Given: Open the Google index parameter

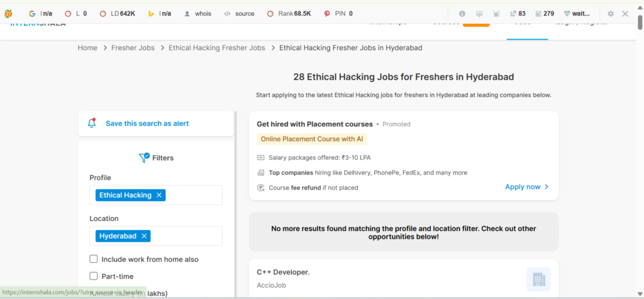Looking at the screenshot, I should point(41,14).
